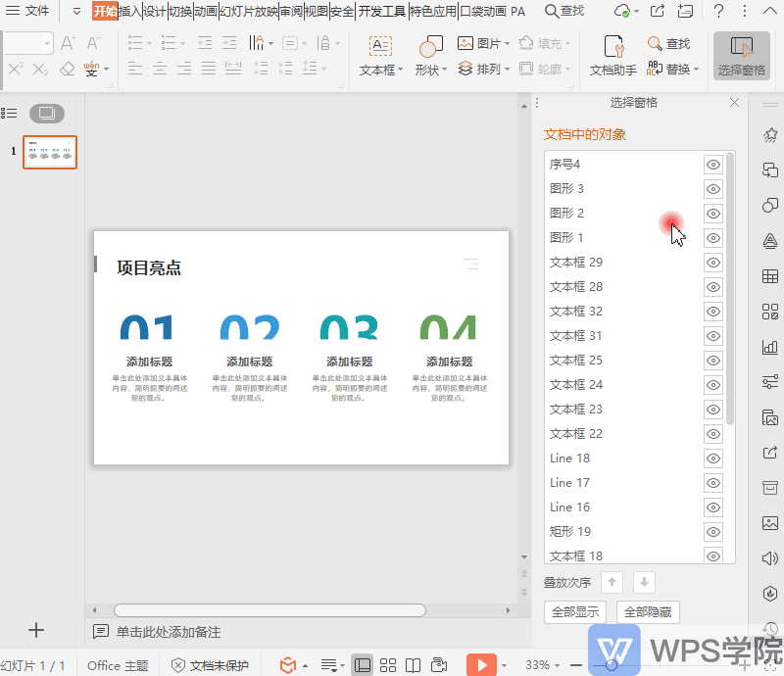784x676 pixels.
Task: Toggle visibility of Line 18
Action: (x=713, y=459)
